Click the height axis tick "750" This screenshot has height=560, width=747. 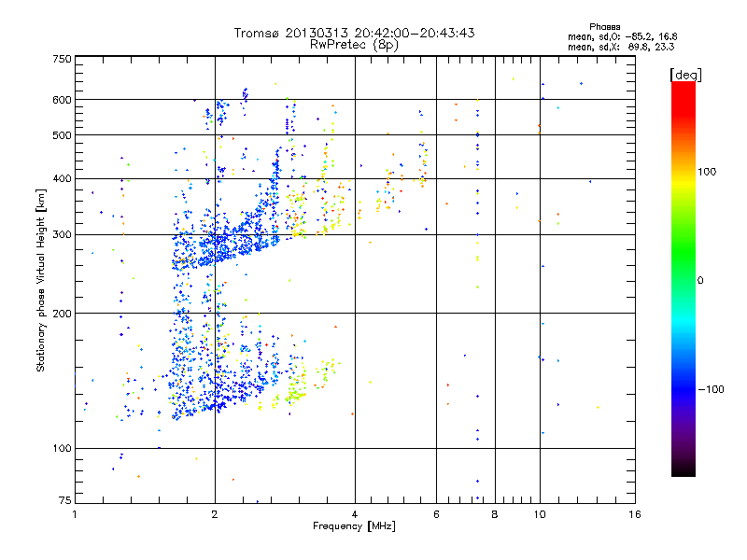point(62,59)
